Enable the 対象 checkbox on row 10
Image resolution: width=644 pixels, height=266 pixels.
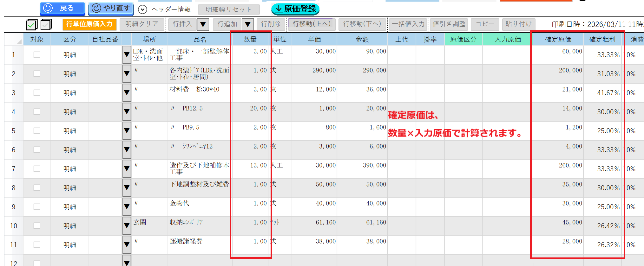click(x=37, y=226)
